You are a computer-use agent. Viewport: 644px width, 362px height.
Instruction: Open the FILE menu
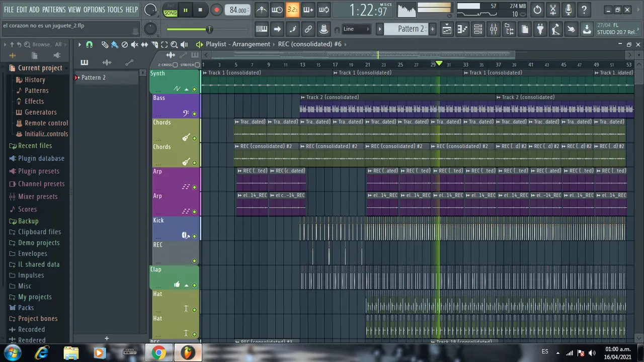(x=9, y=10)
